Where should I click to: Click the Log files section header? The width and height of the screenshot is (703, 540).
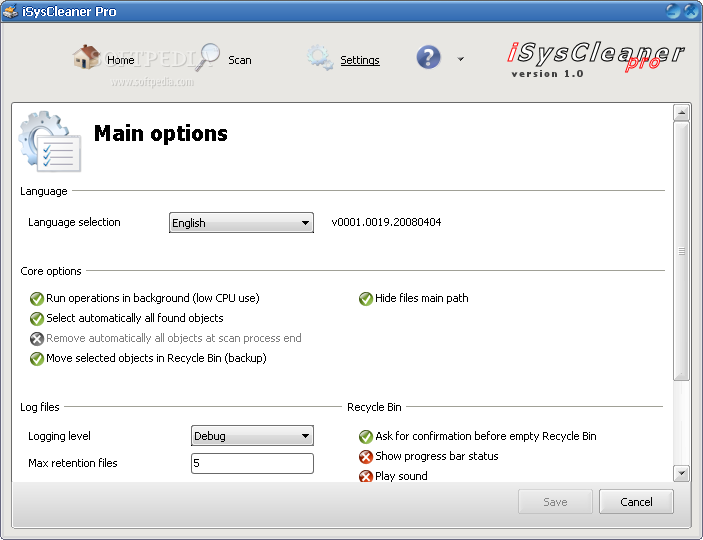(39, 407)
